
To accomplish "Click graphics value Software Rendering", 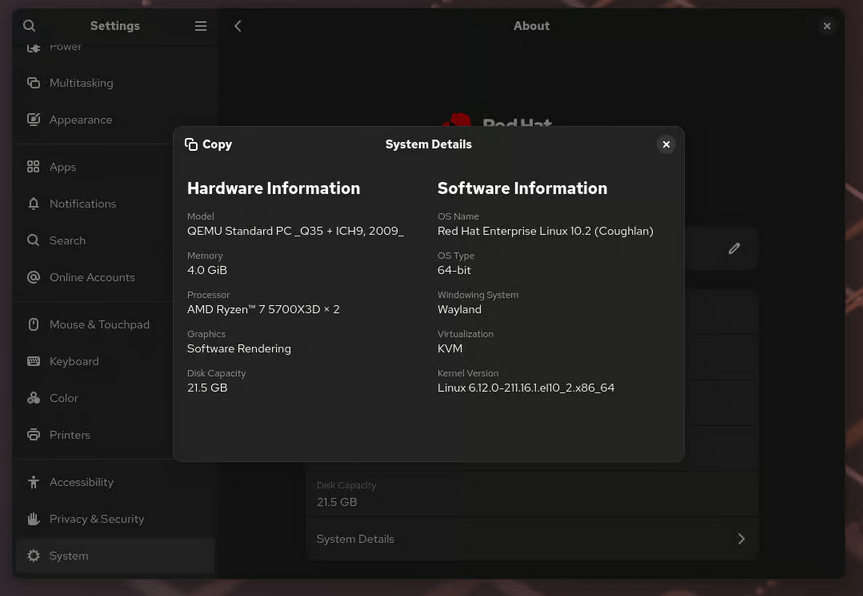I will pos(239,348).
